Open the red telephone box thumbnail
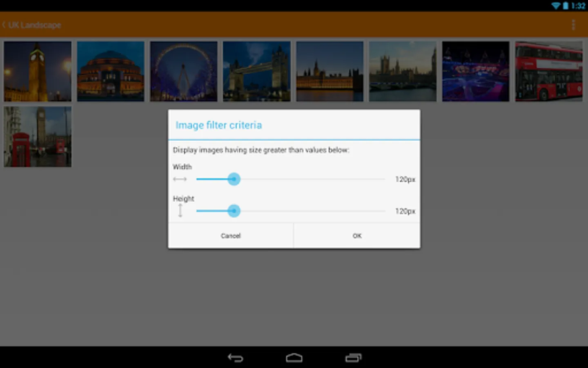 pyautogui.click(x=38, y=137)
